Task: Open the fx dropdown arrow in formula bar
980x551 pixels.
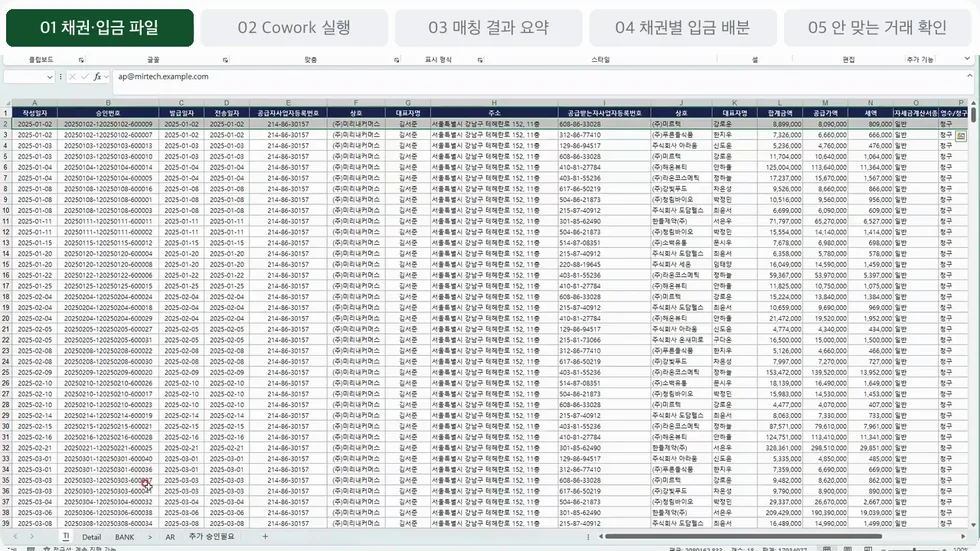Action: pos(106,77)
